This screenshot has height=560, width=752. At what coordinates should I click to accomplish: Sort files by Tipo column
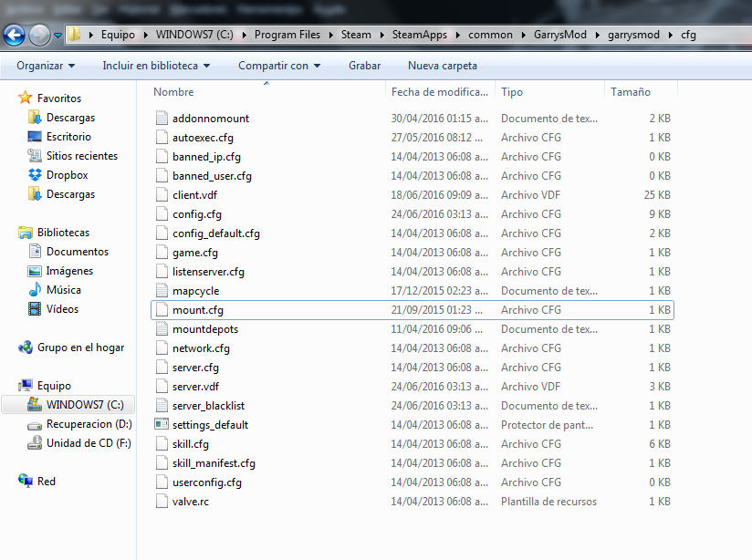pyautogui.click(x=512, y=91)
